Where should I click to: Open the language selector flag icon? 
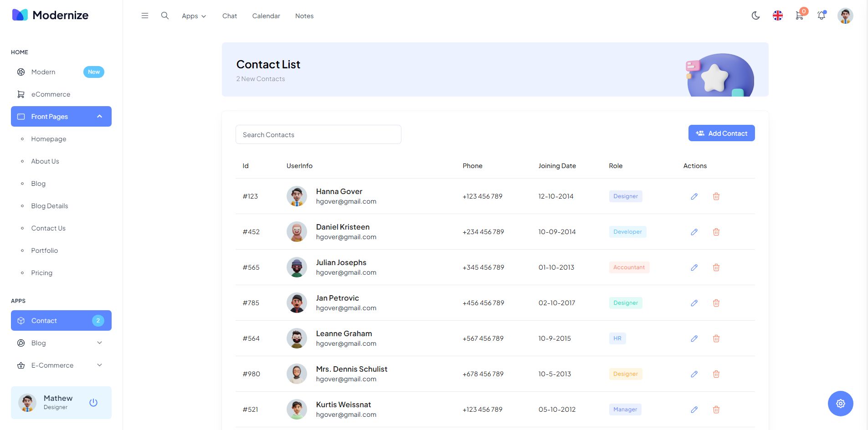tap(778, 16)
